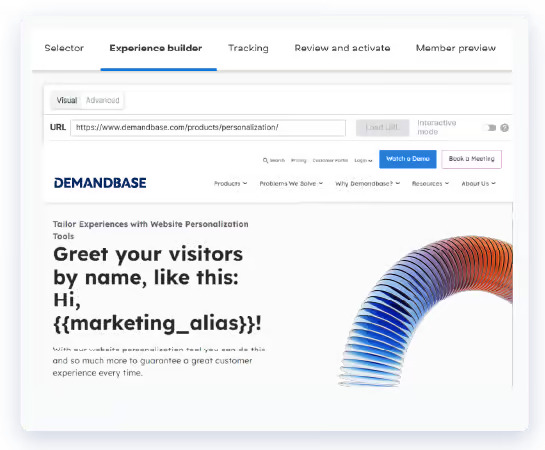Switch to Advanced editor mode
This screenshot has height=450, width=545.
click(x=103, y=100)
